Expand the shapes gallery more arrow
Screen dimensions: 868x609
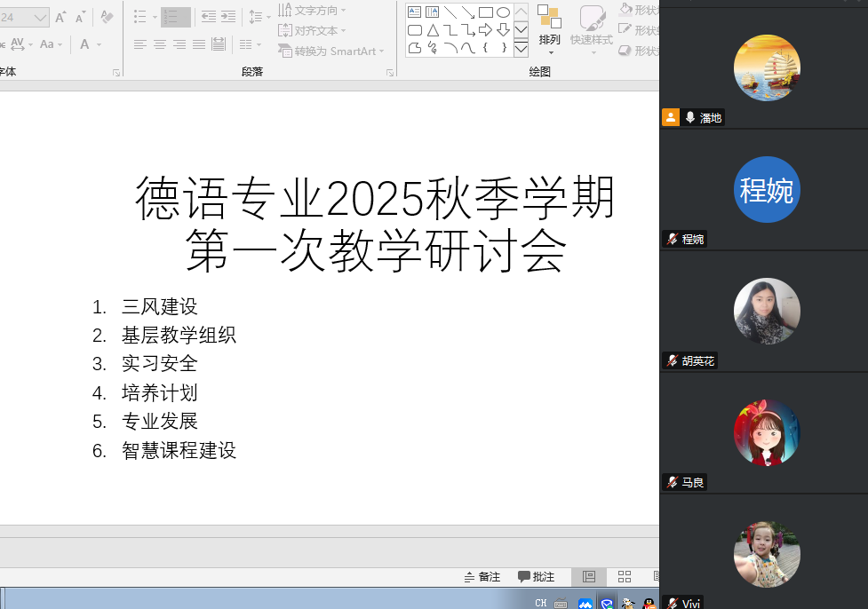(x=521, y=48)
